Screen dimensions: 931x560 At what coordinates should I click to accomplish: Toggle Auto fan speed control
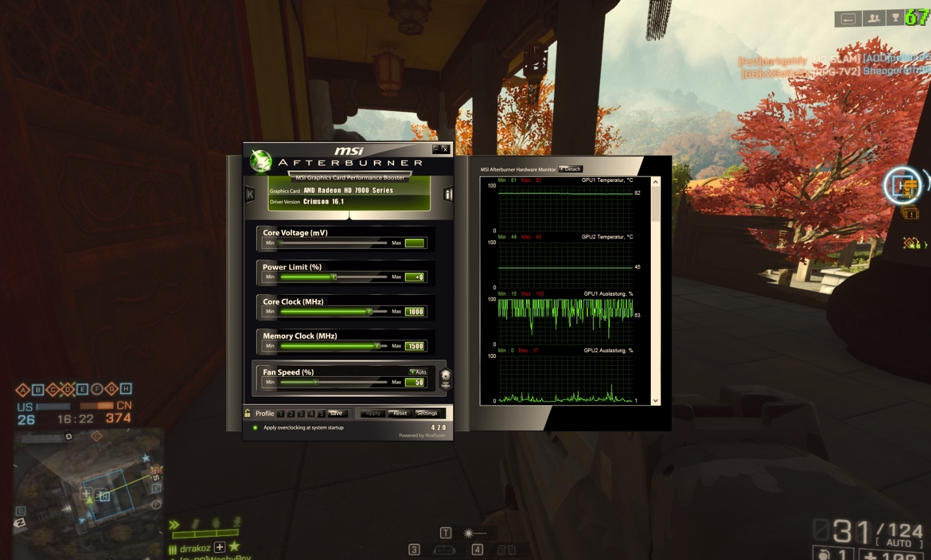click(x=418, y=372)
